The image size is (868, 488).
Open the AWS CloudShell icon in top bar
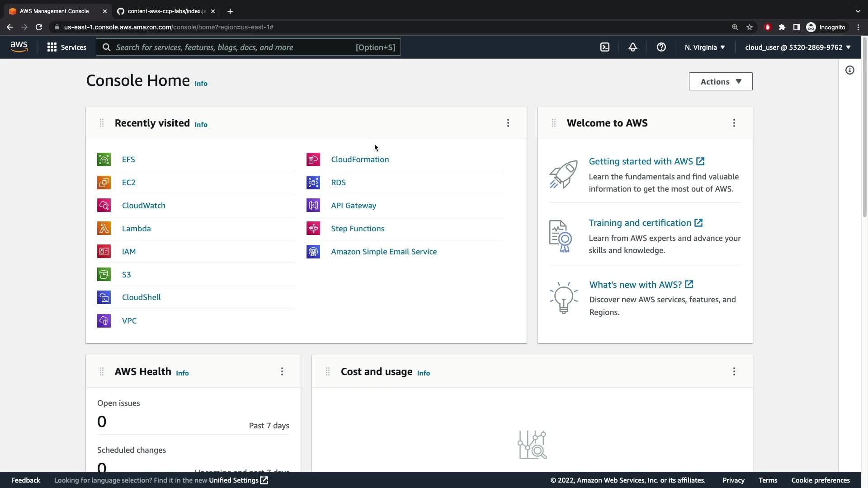[x=605, y=47]
